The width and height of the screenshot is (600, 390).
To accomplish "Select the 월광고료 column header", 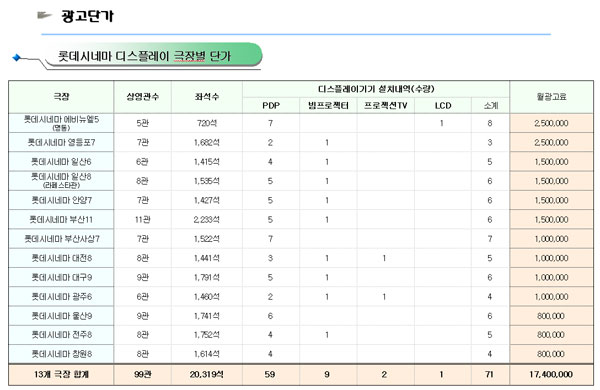I will [551, 97].
